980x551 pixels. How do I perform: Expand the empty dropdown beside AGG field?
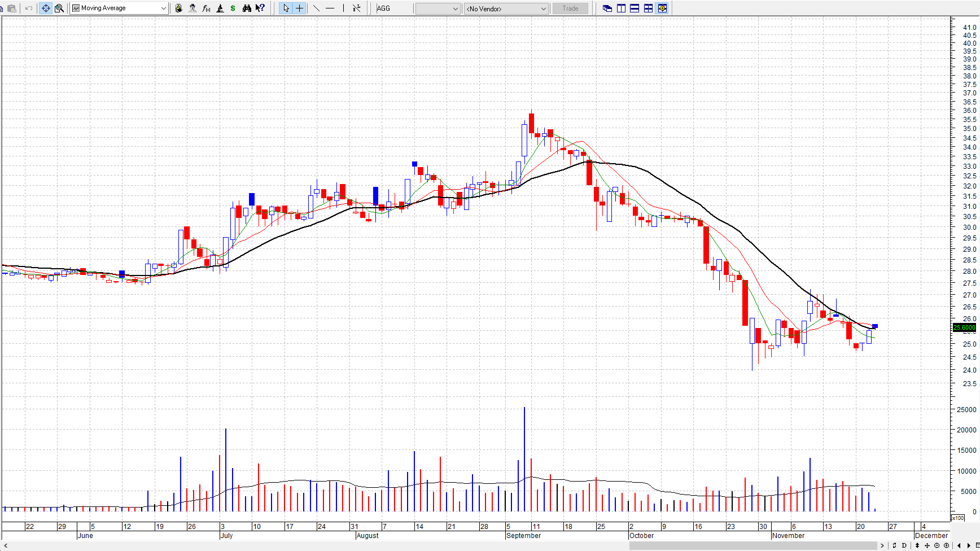455,8
